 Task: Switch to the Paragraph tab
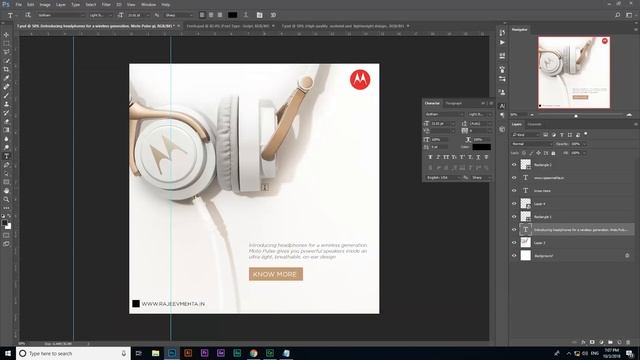coord(453,103)
